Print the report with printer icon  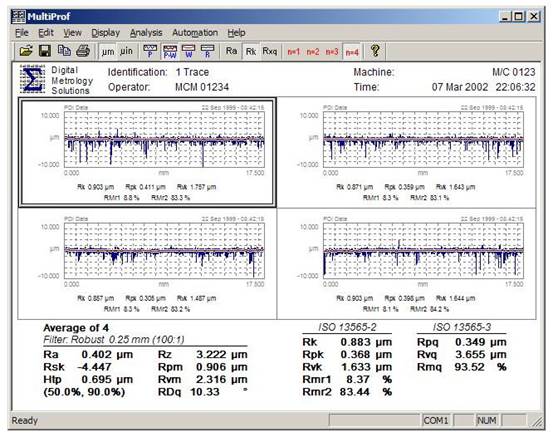pyautogui.click(x=83, y=51)
